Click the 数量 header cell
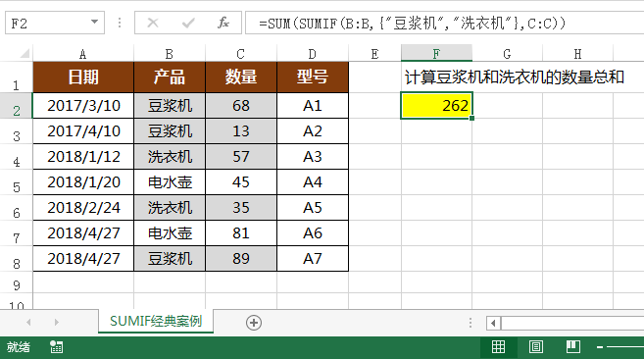The height and width of the screenshot is (359, 644). coord(241,77)
